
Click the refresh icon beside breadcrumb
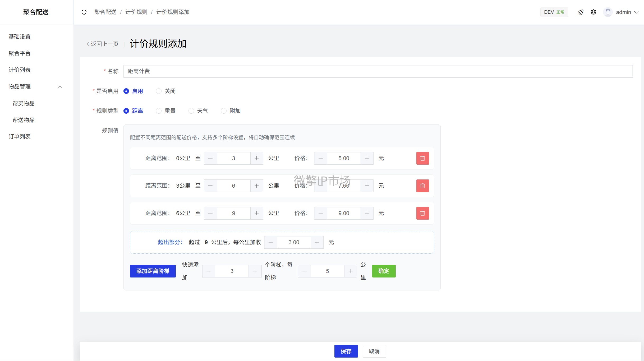[84, 12]
